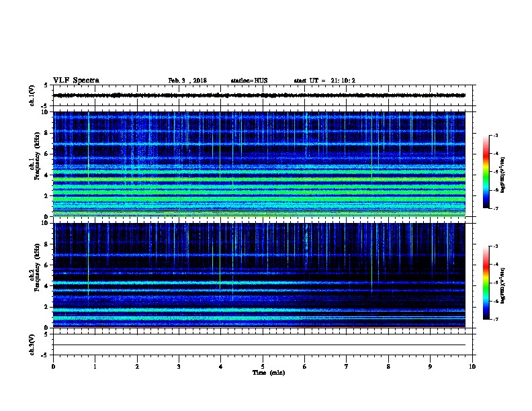532x411 pixels.
Task: Click the ch.2 frequency axis tick "8"
Action: 46,244
